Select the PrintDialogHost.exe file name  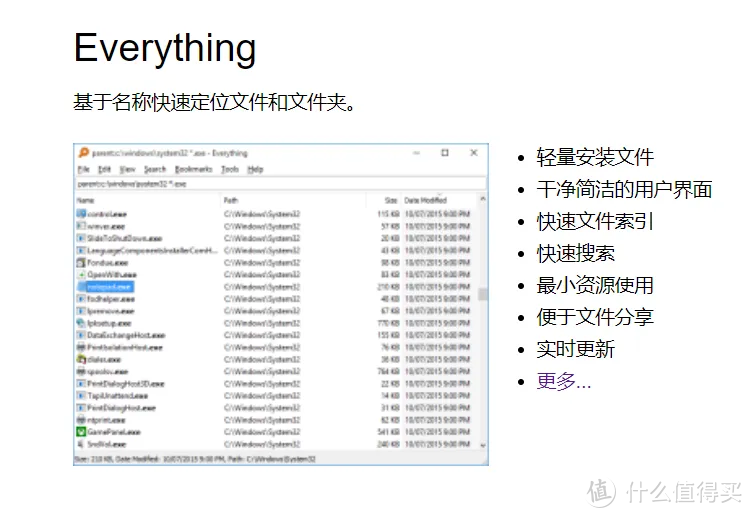pos(121,408)
